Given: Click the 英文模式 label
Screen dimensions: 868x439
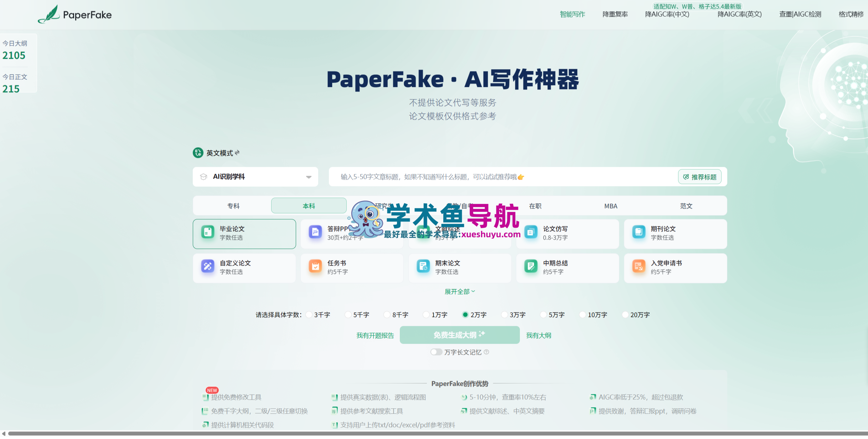Looking at the screenshot, I should click(219, 153).
